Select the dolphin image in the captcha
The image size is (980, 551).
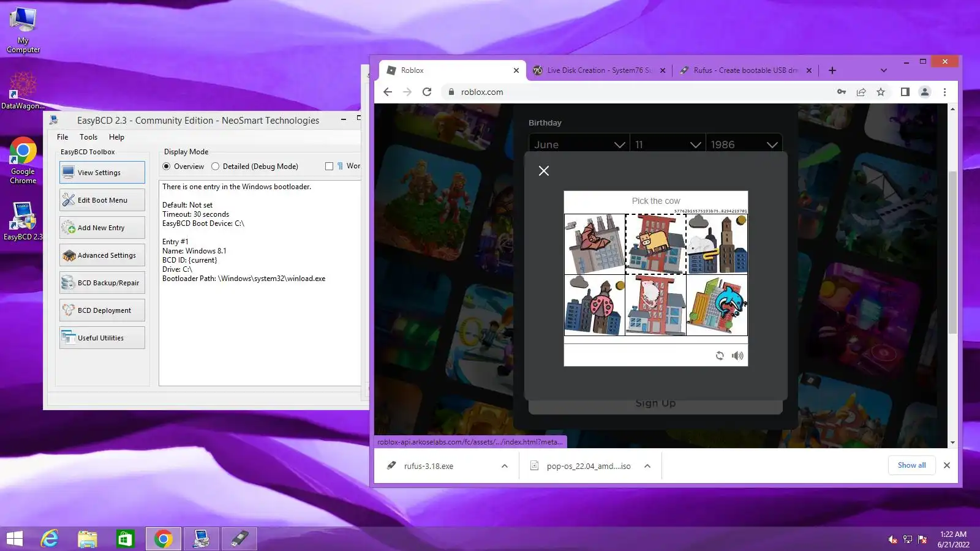click(x=717, y=305)
